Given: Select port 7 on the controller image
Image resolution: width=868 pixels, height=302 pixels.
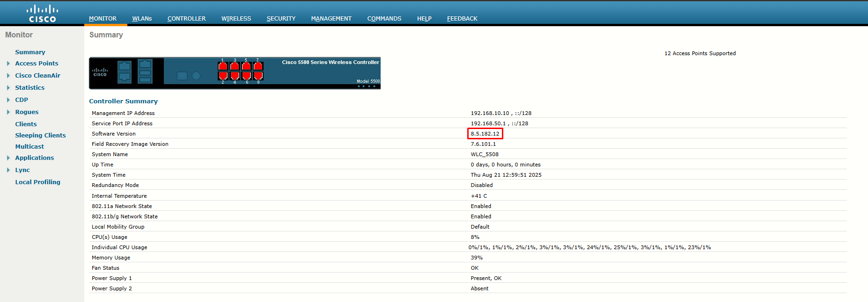Looking at the screenshot, I should [258, 66].
